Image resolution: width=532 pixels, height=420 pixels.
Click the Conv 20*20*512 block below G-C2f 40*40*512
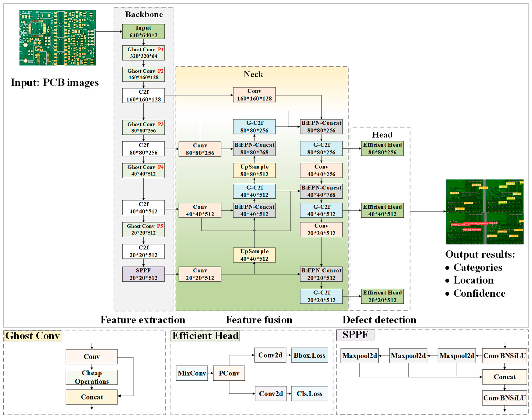pos(321,229)
